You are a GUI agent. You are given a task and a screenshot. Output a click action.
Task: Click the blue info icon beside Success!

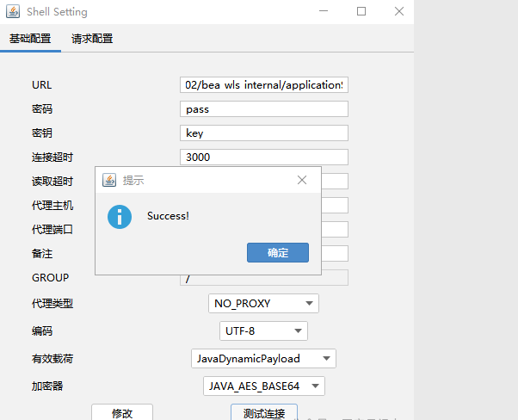coord(120,217)
